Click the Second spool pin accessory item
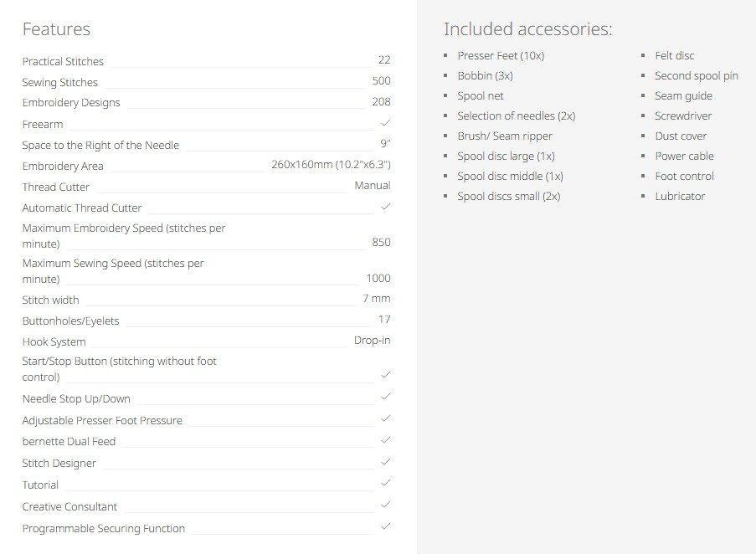The image size is (756, 554). tap(697, 75)
